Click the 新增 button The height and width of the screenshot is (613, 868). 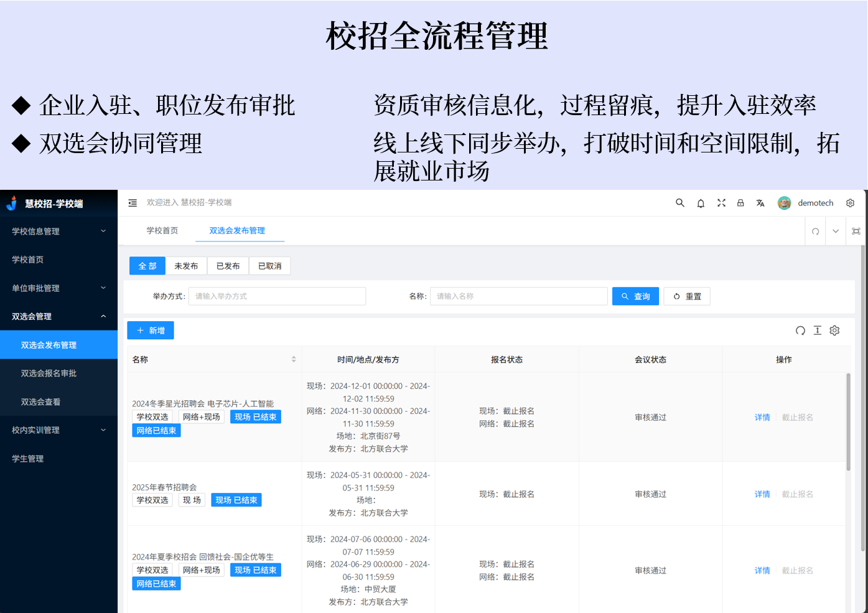pos(151,330)
